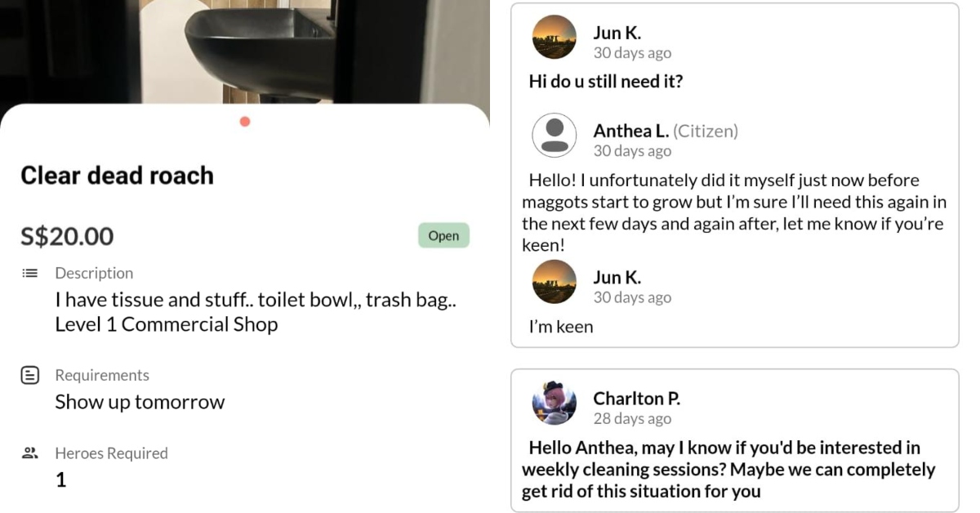The height and width of the screenshot is (513, 980).
Task: Open the sink photo at top
Action: point(245,51)
